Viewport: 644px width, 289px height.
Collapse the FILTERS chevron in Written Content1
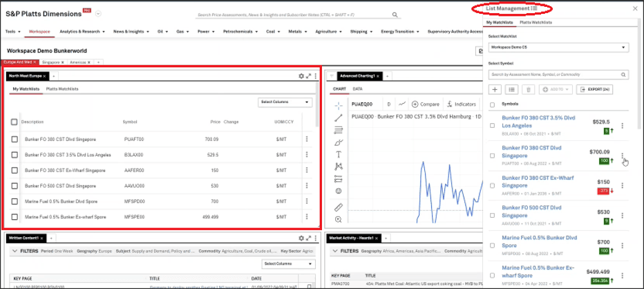[x=15, y=250]
